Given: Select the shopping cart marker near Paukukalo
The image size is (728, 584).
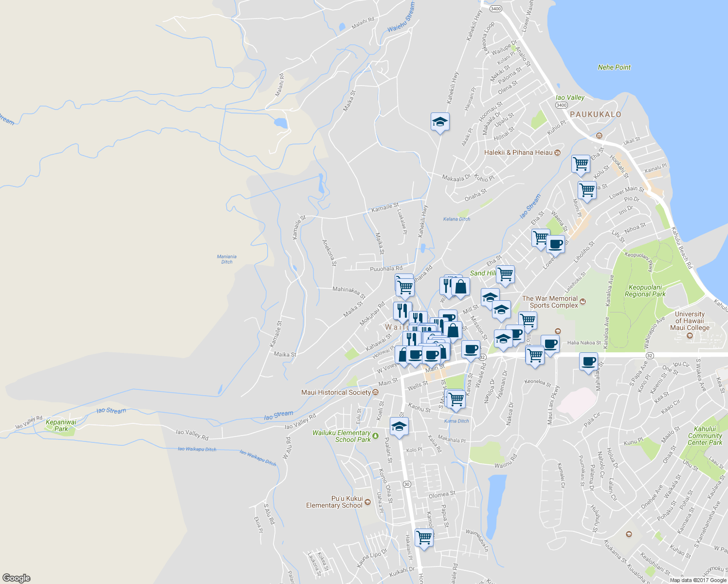Looking at the screenshot, I should point(579,164).
